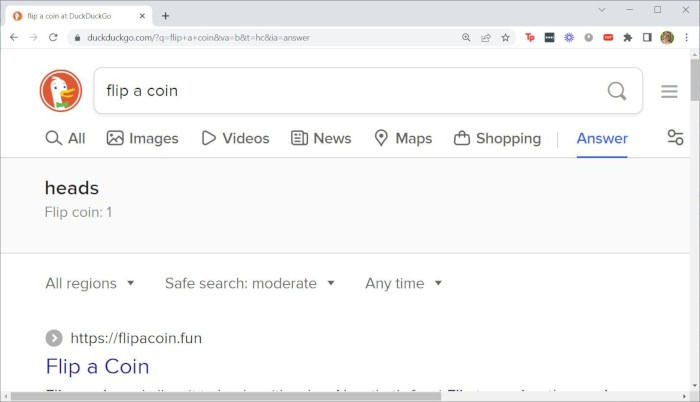The height and width of the screenshot is (402, 700).
Task: Bookmark the page with the star icon
Action: click(x=505, y=38)
